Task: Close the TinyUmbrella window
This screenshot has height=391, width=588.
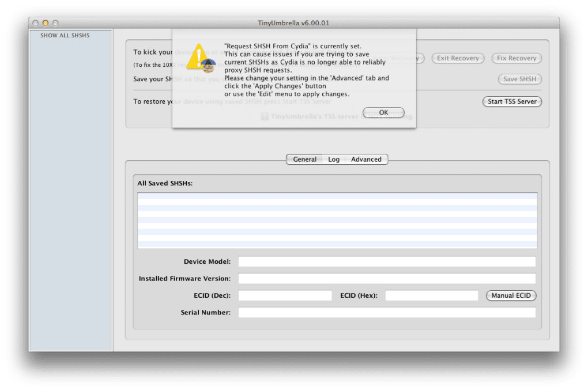Action: pyautogui.click(x=36, y=23)
